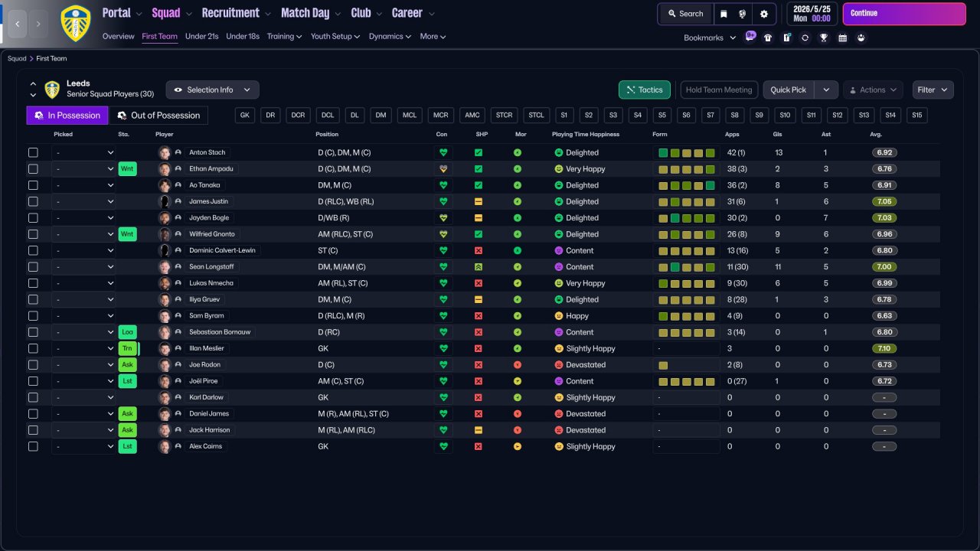Click Illan Meslier's Trn status badge
The image size is (980, 551).
pos(127,348)
